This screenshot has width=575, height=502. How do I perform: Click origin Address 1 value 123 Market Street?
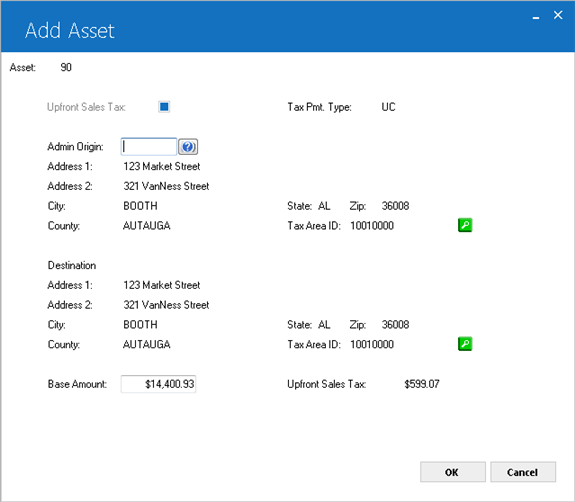tap(162, 166)
